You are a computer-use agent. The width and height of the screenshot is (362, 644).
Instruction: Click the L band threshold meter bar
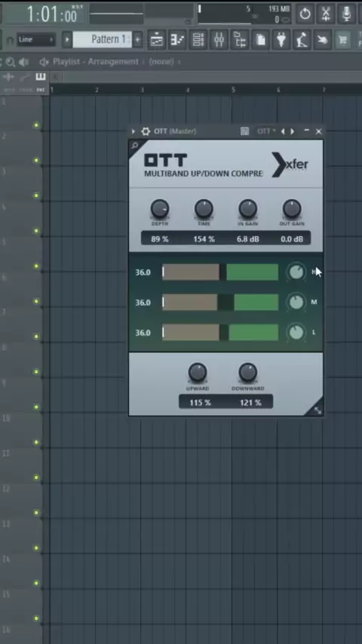[x=220, y=333]
